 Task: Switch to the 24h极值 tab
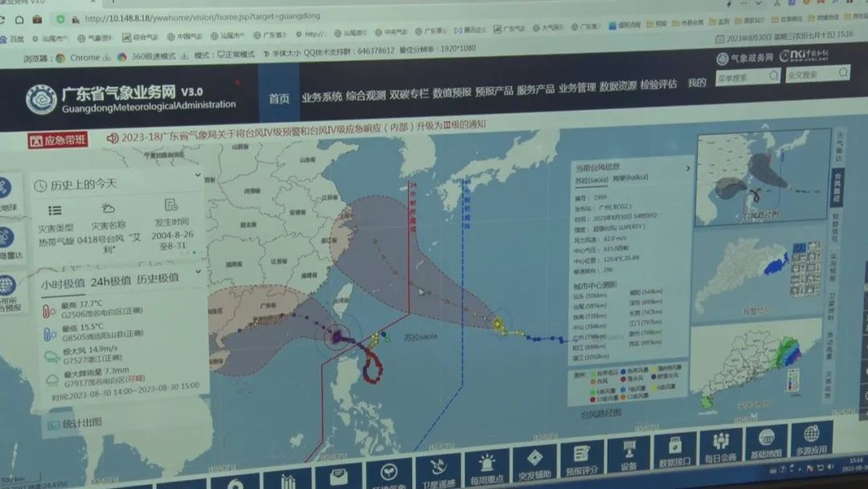click(x=111, y=281)
